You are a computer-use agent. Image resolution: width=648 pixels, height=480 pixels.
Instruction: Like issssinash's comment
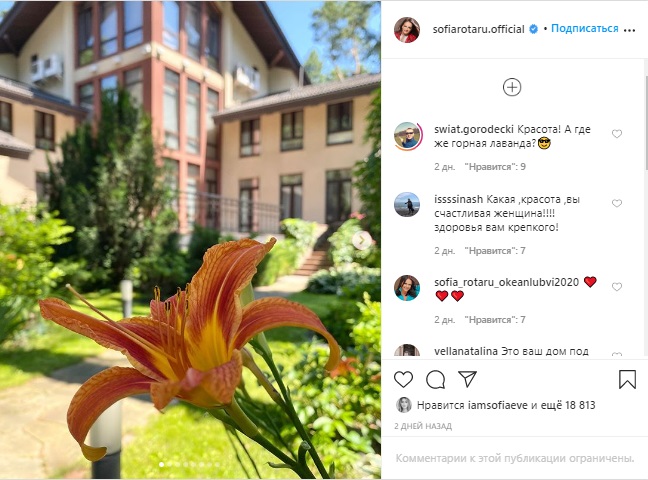coord(617,203)
